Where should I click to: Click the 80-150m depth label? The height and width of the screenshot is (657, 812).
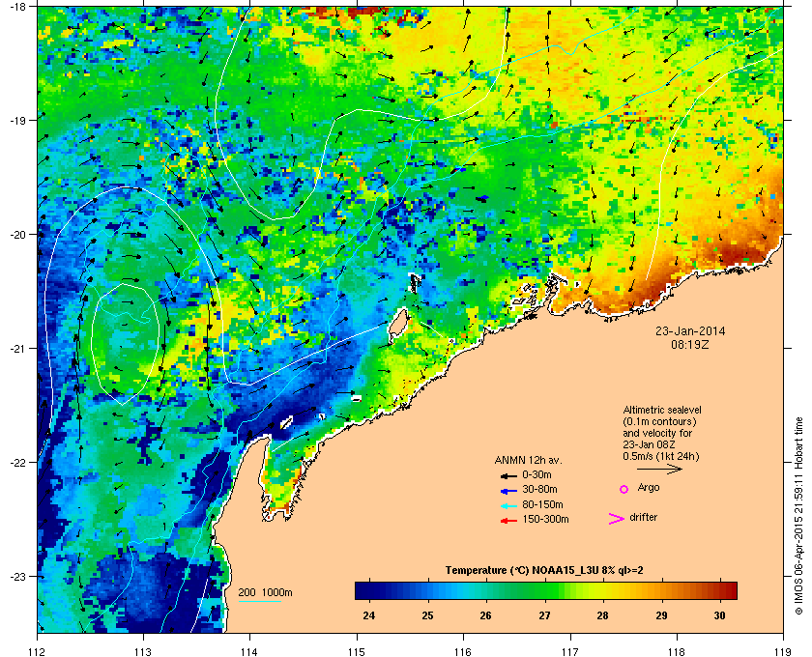pos(542,504)
